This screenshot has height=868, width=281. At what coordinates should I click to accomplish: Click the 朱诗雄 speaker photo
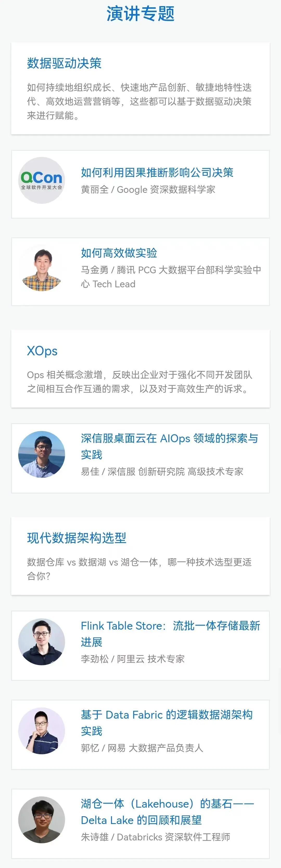coord(41,820)
